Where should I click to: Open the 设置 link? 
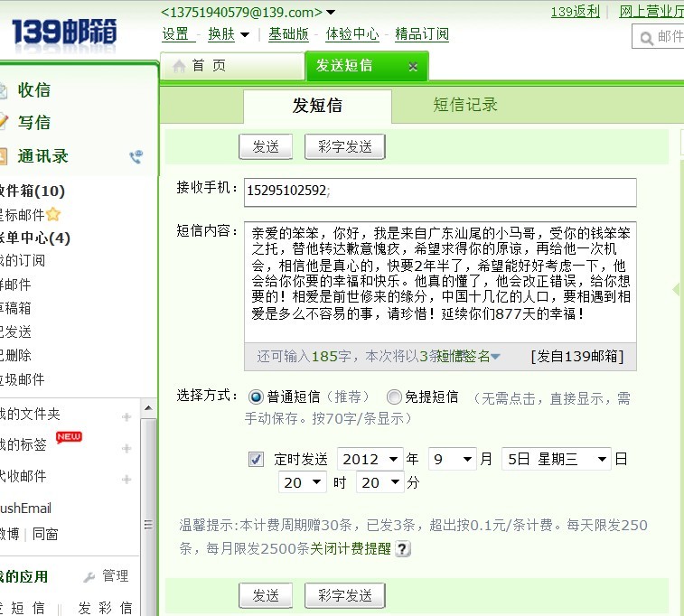pos(175,34)
